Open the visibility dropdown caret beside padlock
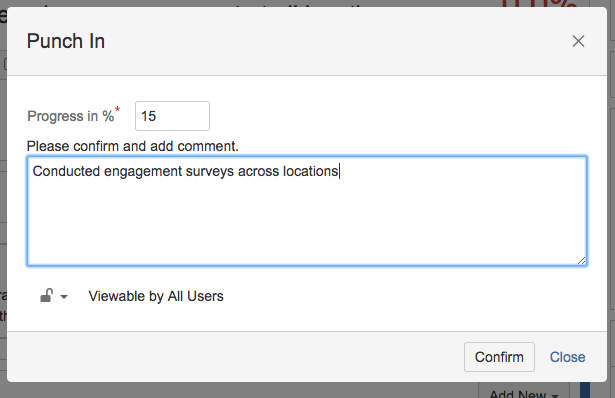This screenshot has width=615, height=398. 64,297
